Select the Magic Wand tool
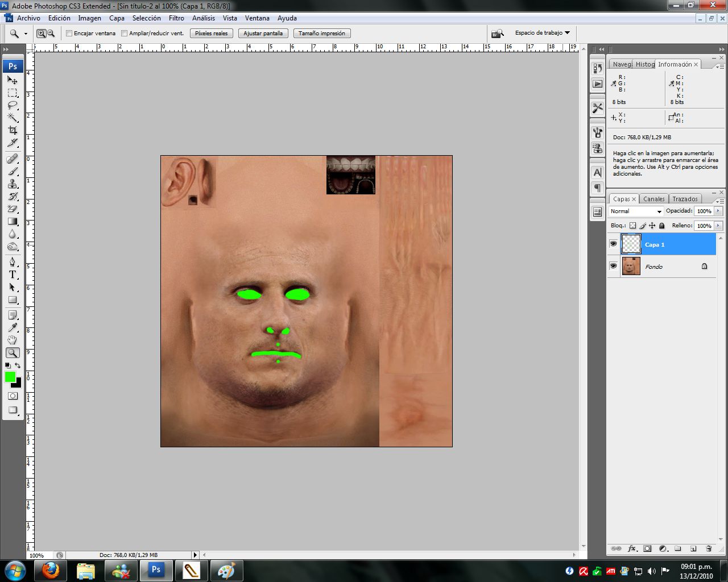 point(13,118)
